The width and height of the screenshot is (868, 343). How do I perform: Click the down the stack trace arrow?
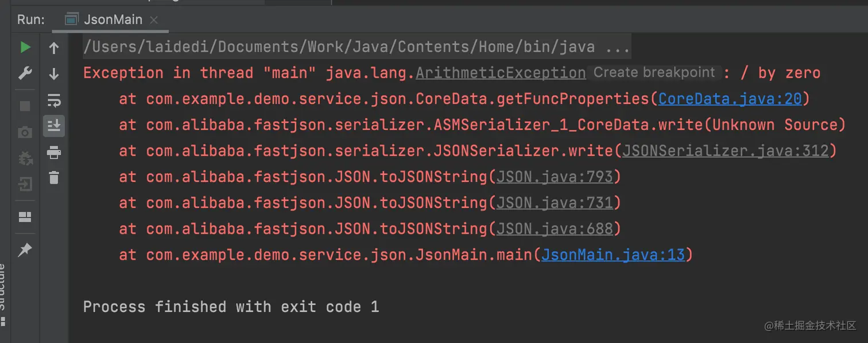pos(54,74)
